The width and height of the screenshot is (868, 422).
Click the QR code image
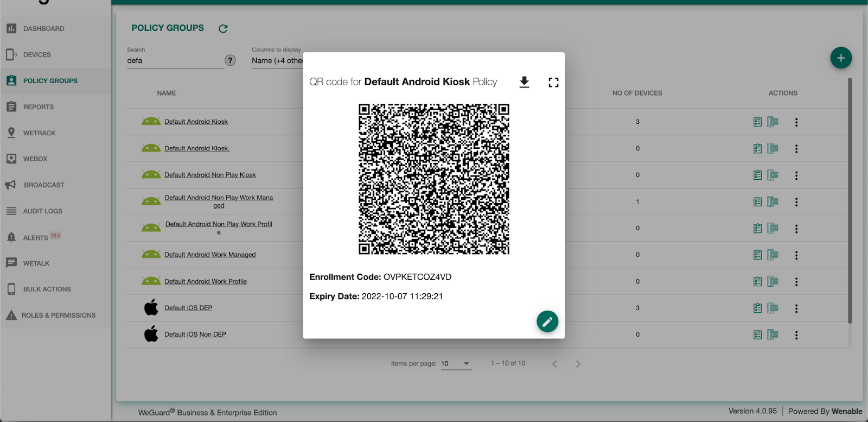pos(434,179)
